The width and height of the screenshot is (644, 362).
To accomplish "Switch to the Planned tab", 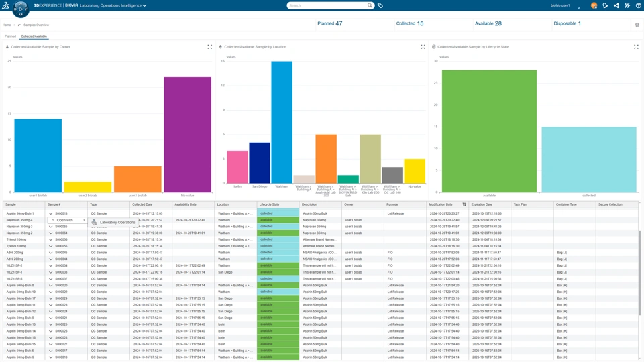I will [10, 36].
